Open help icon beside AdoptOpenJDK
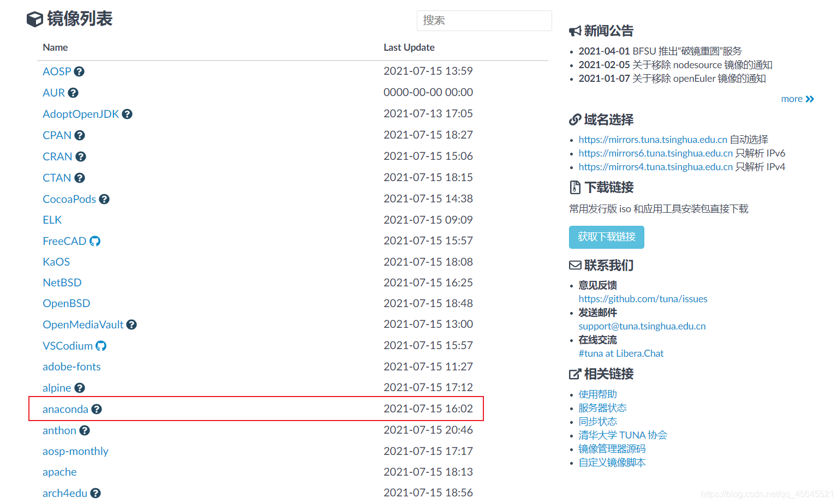This screenshot has height=504, width=838. (x=127, y=114)
